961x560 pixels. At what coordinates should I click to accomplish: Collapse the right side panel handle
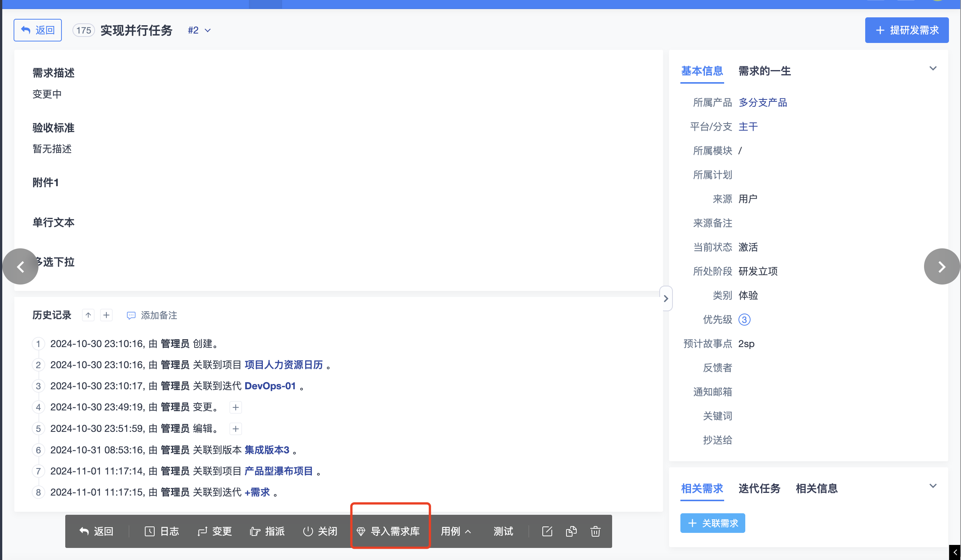(x=666, y=298)
